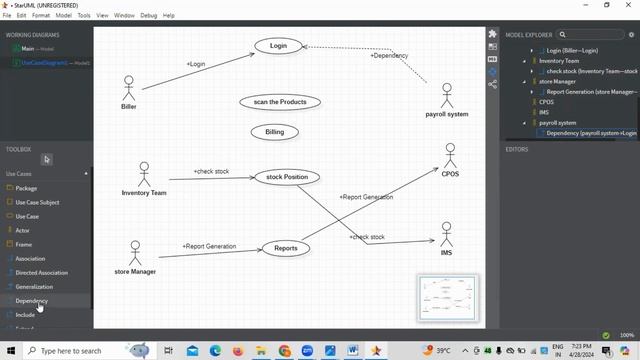Select Dependency (payroll system) tree item

click(587, 133)
